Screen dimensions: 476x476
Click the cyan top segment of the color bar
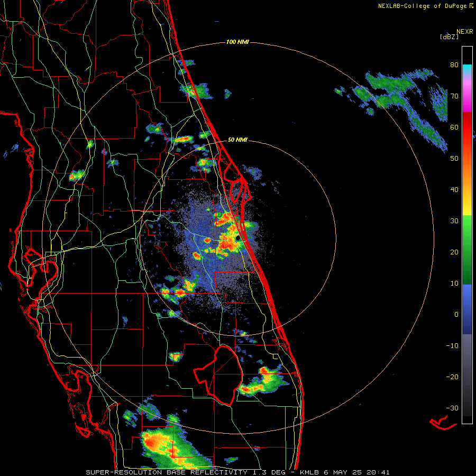pos(467,70)
